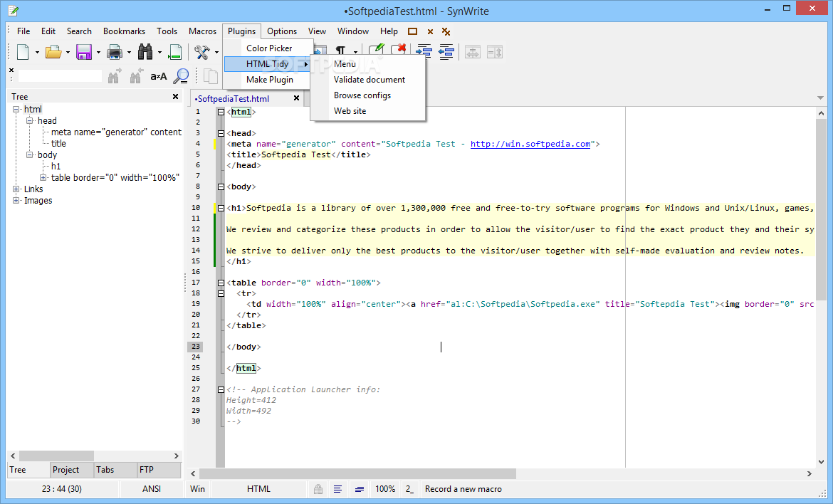
Task: Open the http://win.softpedia.com link in code
Action: tap(530, 144)
